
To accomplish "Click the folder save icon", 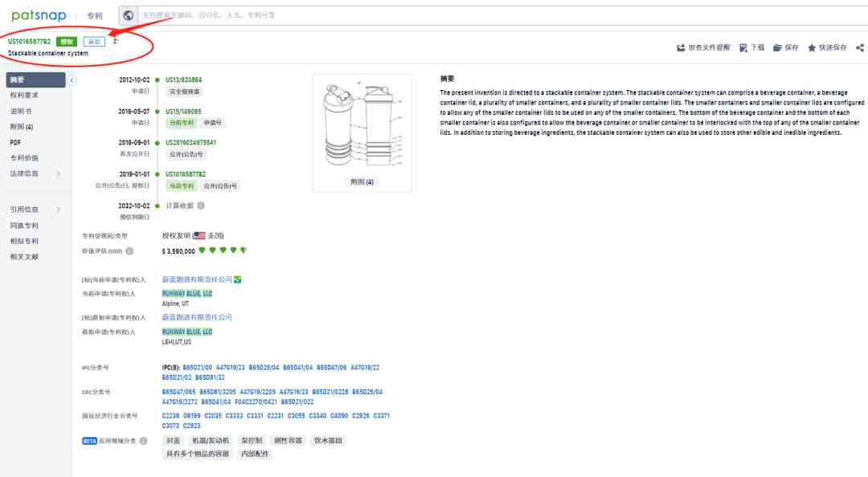I will 777,47.
